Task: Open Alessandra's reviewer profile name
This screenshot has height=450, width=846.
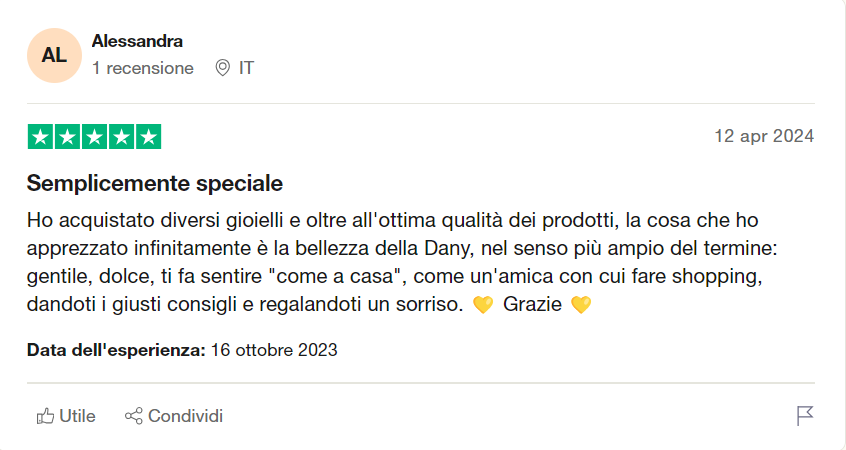Action: [137, 41]
